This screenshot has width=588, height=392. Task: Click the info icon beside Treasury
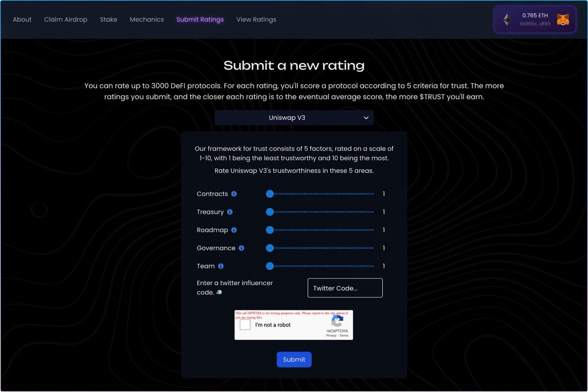coord(229,212)
